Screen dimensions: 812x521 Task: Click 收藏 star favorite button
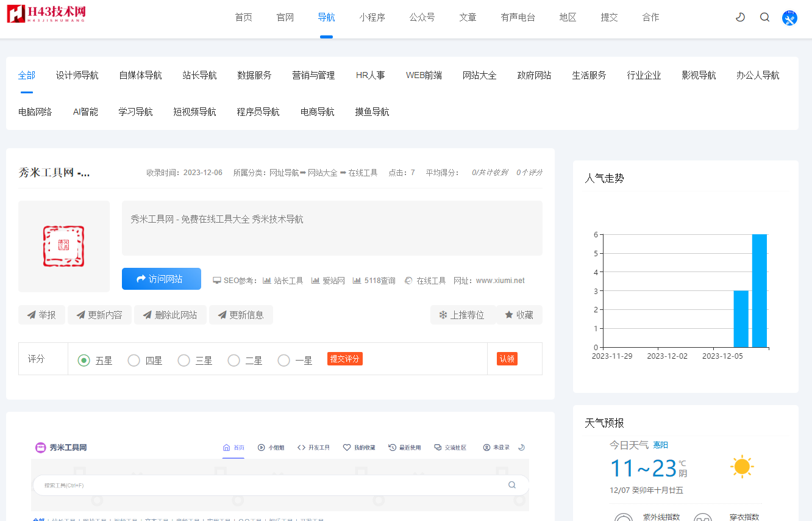click(519, 315)
